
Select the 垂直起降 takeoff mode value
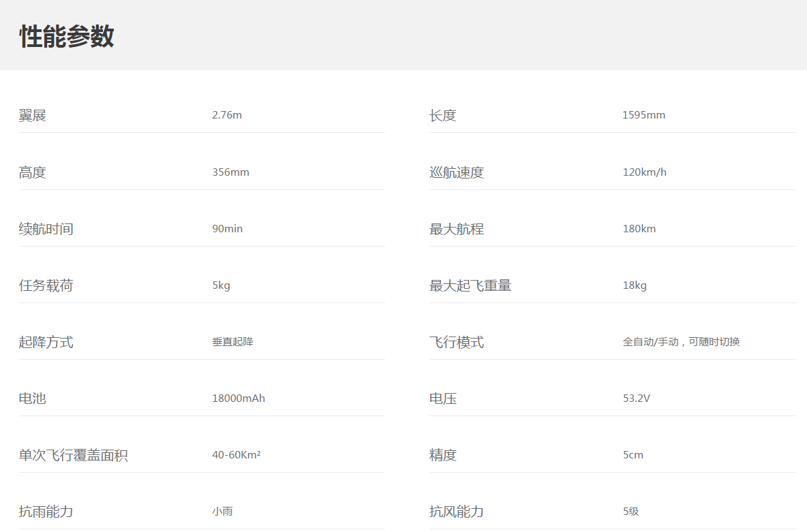click(x=232, y=342)
